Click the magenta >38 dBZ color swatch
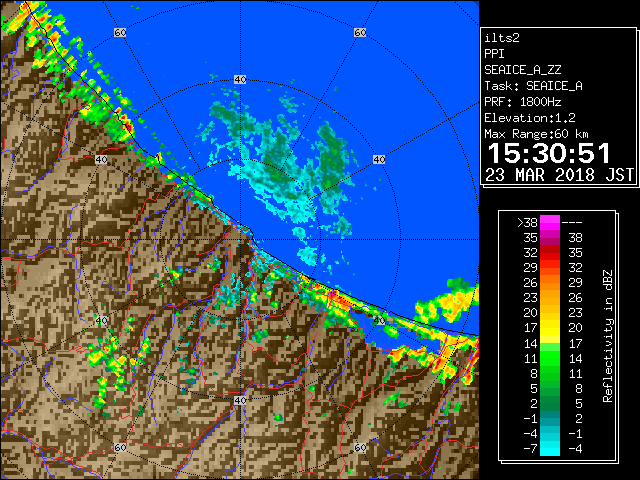The height and width of the screenshot is (480, 640). pos(550,222)
